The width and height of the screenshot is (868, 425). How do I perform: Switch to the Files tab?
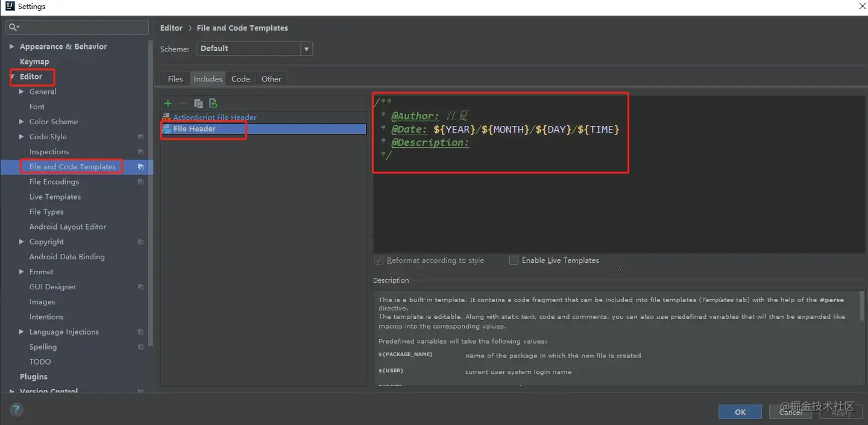pyautogui.click(x=175, y=79)
